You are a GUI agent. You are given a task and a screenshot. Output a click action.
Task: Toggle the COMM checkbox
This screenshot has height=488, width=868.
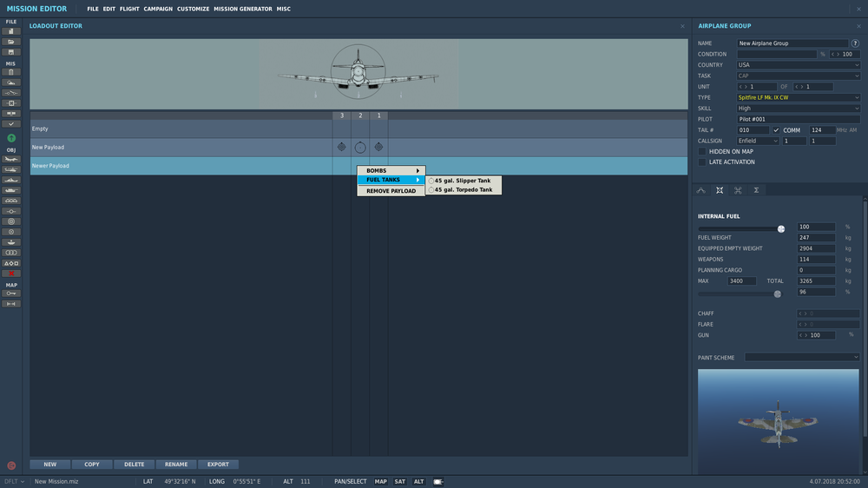[x=776, y=130]
